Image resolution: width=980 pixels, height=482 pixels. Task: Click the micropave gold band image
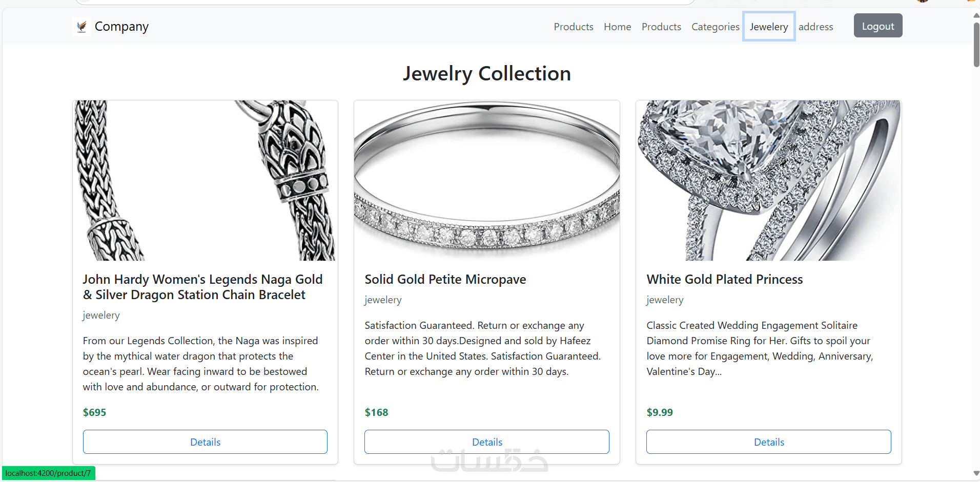coord(486,180)
